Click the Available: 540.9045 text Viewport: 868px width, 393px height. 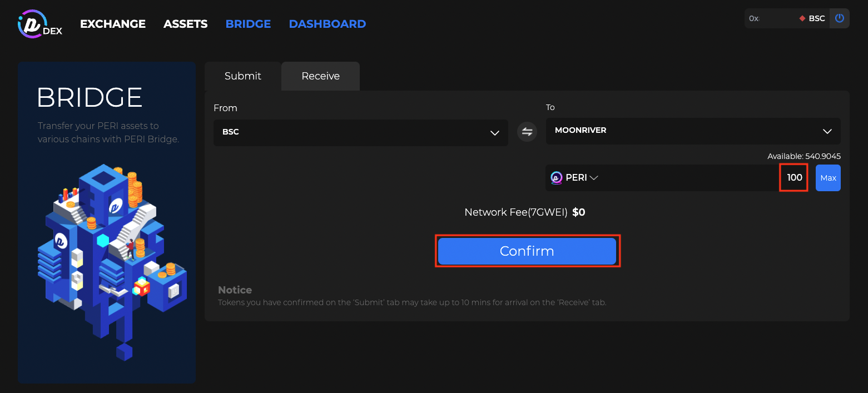pos(804,156)
